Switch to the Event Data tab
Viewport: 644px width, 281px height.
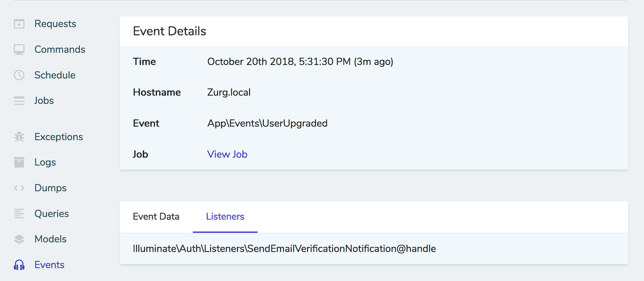pos(156,217)
